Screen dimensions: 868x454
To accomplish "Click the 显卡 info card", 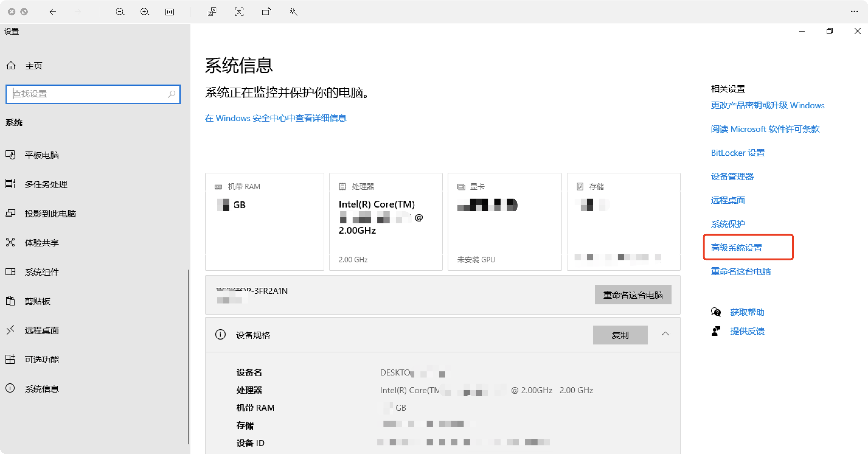I will pos(505,222).
